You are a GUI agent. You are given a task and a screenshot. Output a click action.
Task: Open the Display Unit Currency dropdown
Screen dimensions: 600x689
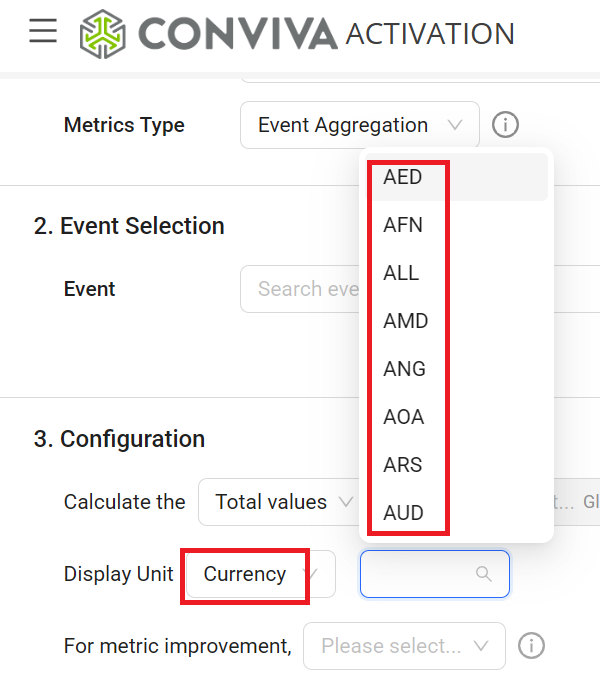(x=260, y=574)
